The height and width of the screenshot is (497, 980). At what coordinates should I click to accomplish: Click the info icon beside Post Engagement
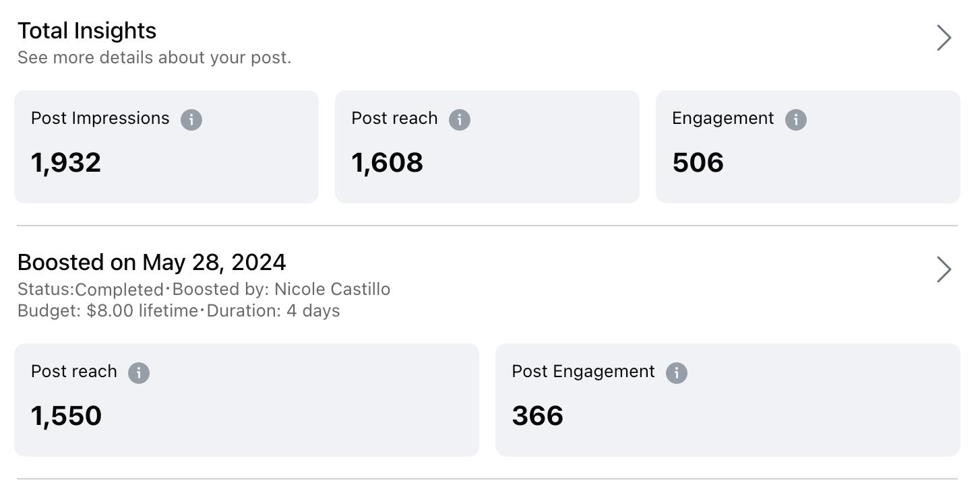677,373
